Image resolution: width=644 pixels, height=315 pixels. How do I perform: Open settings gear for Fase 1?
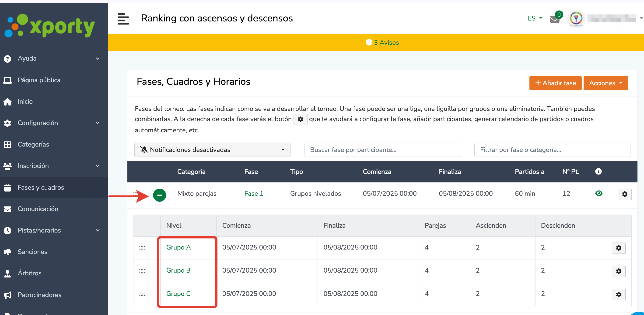[x=624, y=194]
